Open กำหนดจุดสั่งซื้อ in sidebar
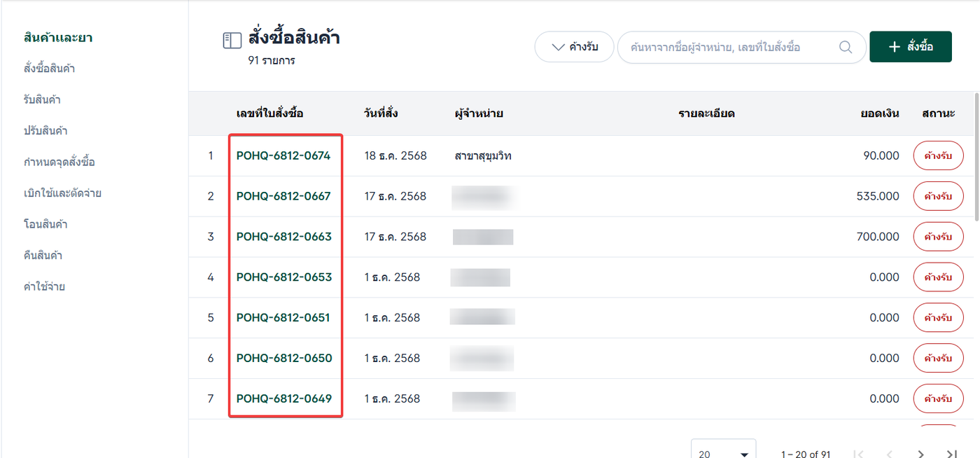Image resolution: width=980 pixels, height=458 pixels. [x=59, y=162]
